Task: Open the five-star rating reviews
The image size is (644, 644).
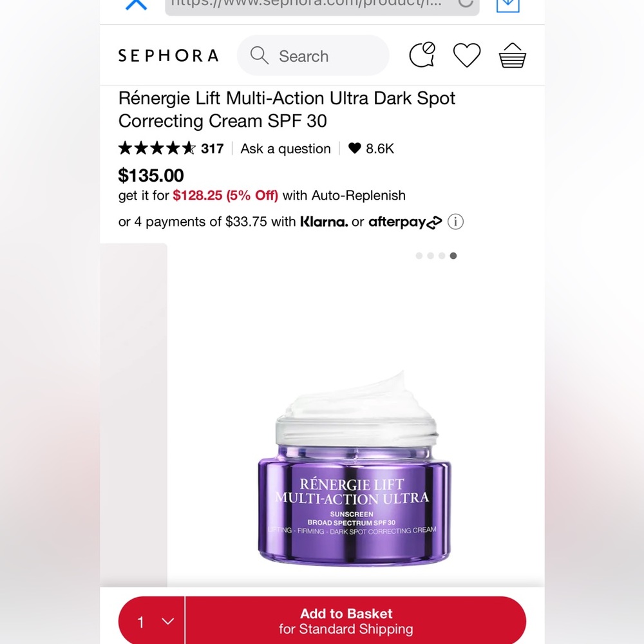Action: (x=171, y=148)
